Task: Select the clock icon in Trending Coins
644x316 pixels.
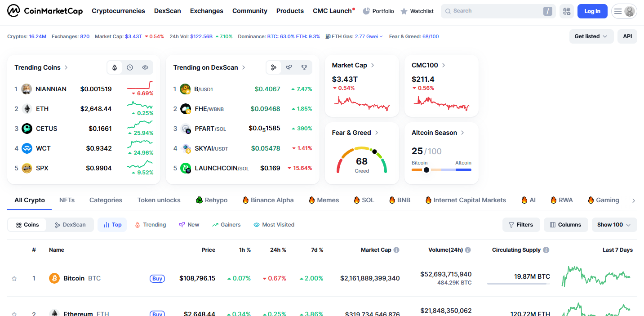Action: pyautogui.click(x=130, y=67)
